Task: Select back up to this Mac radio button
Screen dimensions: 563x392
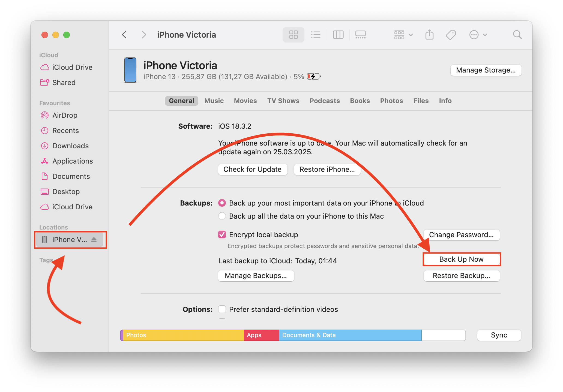Action: [222, 216]
